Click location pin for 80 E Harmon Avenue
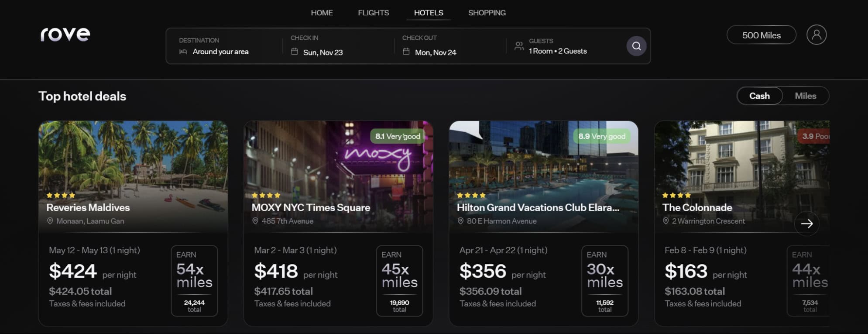Viewport: 868px width, 334px height. pyautogui.click(x=460, y=221)
